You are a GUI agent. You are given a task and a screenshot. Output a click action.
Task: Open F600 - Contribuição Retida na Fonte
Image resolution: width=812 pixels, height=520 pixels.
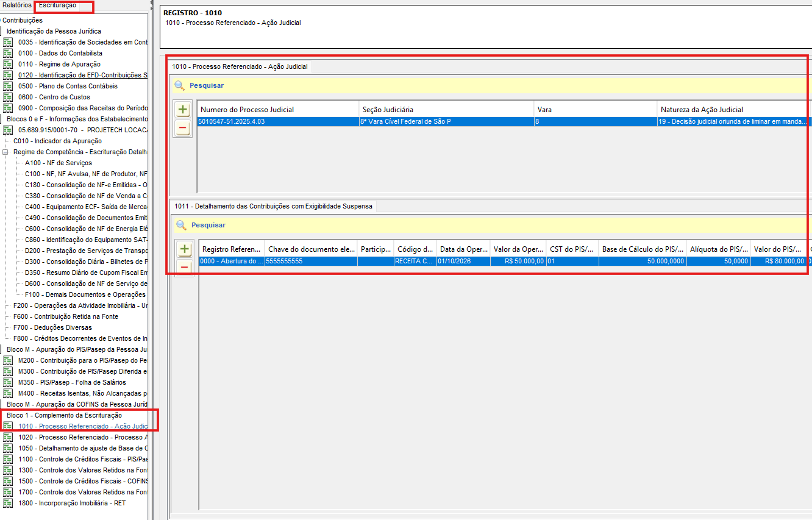coord(66,316)
